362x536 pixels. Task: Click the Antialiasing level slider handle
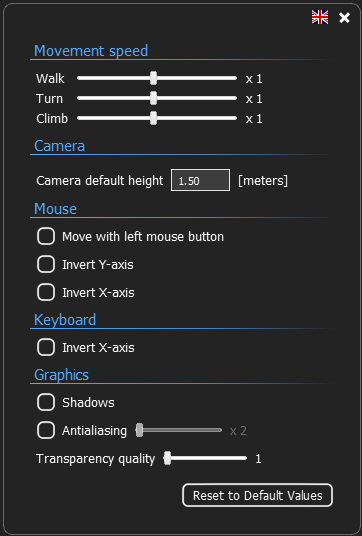(x=139, y=430)
